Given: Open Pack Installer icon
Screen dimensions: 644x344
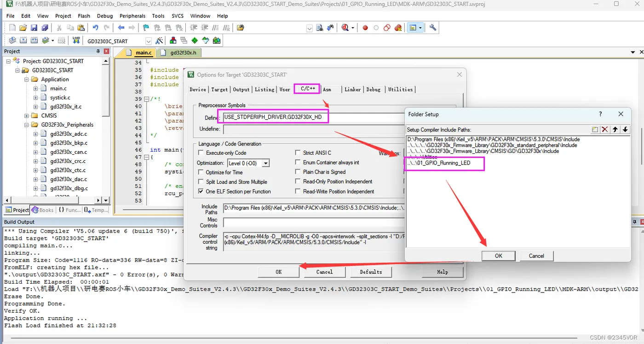Looking at the screenshot, I should [x=217, y=41].
